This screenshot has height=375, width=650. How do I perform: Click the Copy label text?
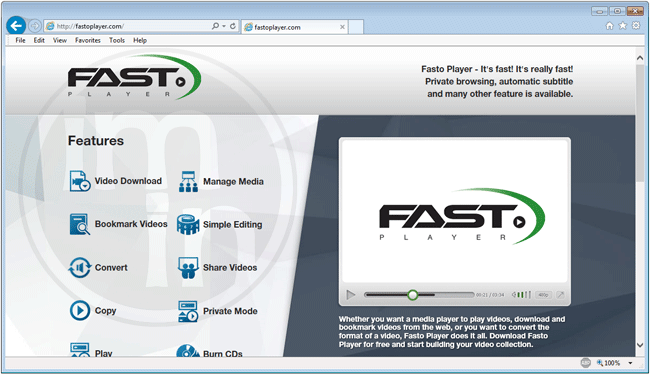(x=105, y=311)
